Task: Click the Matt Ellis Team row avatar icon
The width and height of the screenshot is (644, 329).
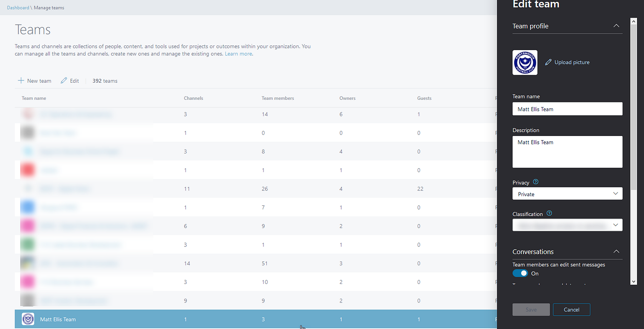Action: click(28, 319)
